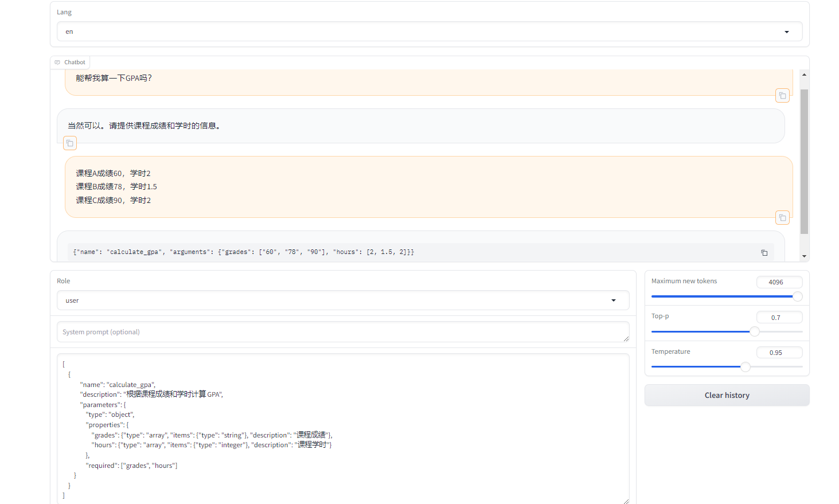Viewport: 839px width, 504px height.
Task: Click the '"parameters": {' line in textarea
Action: coord(103,405)
